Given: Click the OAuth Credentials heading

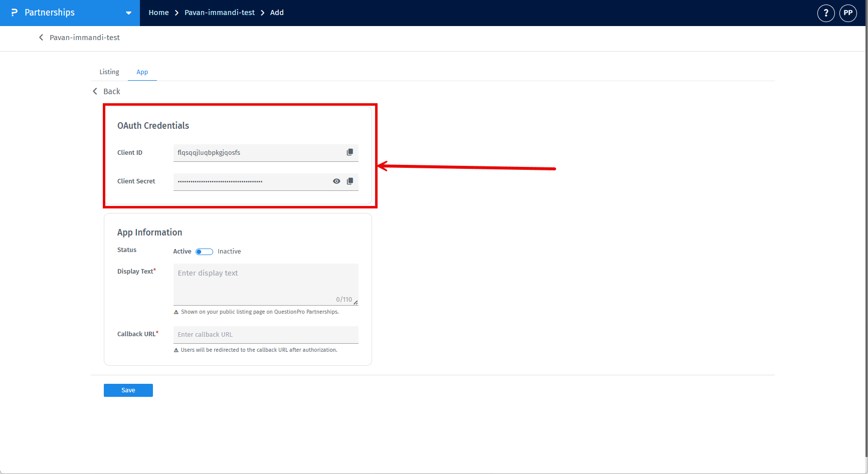Looking at the screenshot, I should click(153, 126).
